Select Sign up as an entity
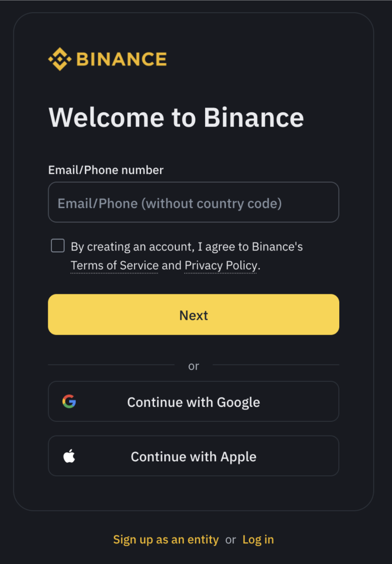392x564 pixels. [x=166, y=540]
